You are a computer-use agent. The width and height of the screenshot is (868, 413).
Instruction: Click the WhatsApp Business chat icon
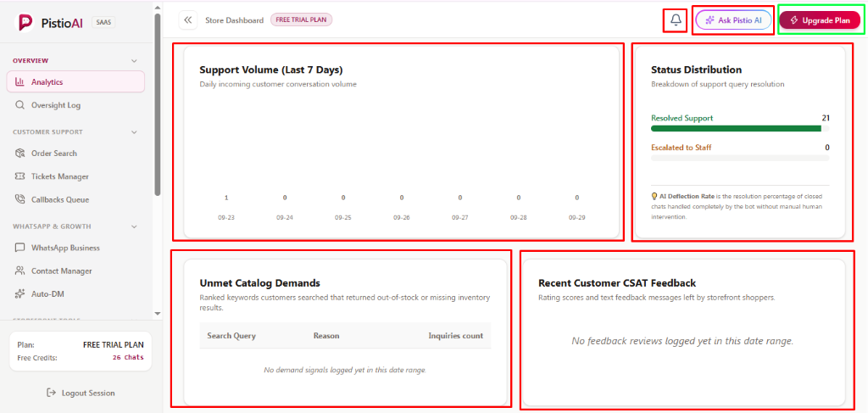20,248
